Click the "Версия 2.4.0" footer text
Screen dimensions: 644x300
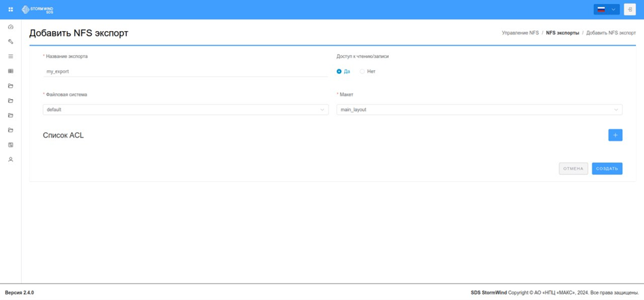point(19,293)
